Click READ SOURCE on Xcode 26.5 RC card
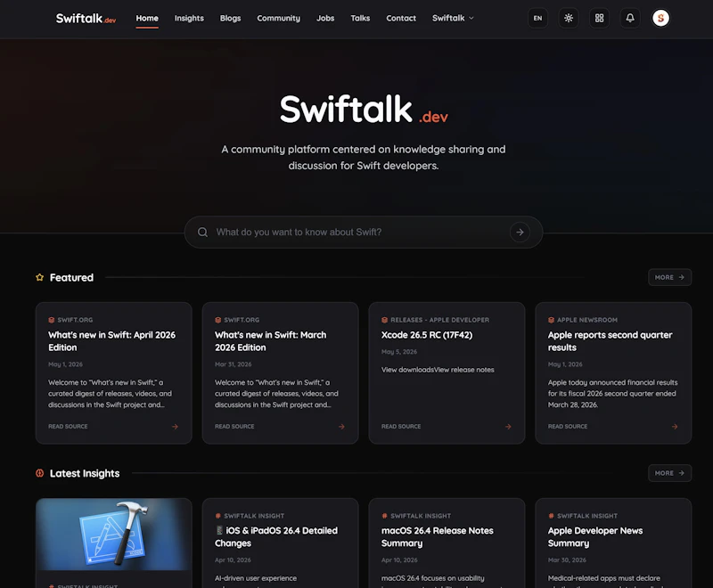Viewport: 713px width, 588px height. [x=400, y=426]
